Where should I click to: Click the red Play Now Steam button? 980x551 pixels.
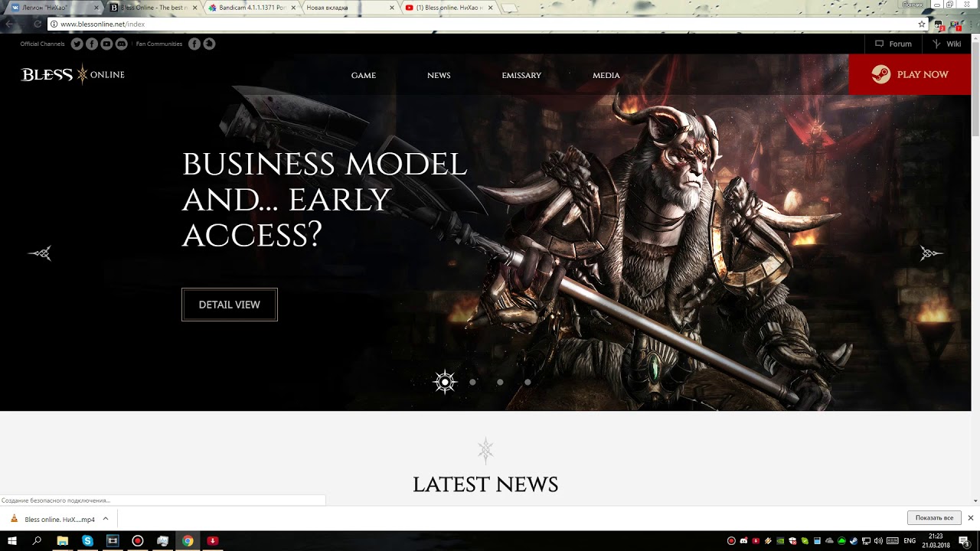[x=910, y=74]
